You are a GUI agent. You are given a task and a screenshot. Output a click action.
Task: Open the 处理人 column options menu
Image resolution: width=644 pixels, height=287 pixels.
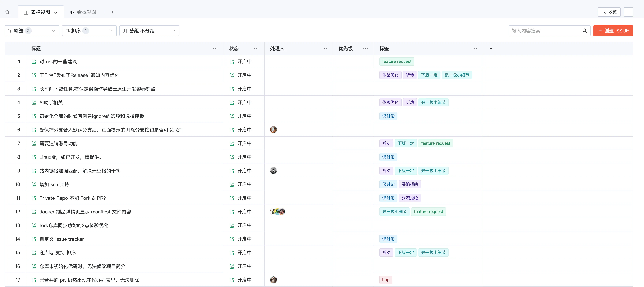coord(324,48)
